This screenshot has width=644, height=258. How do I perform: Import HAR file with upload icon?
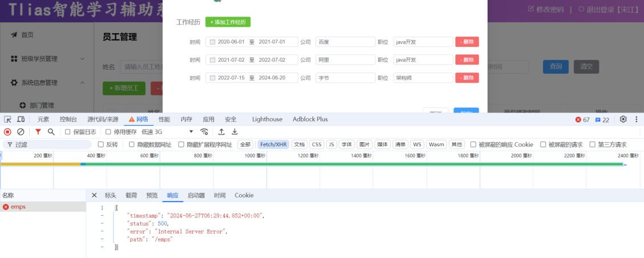pos(221,132)
